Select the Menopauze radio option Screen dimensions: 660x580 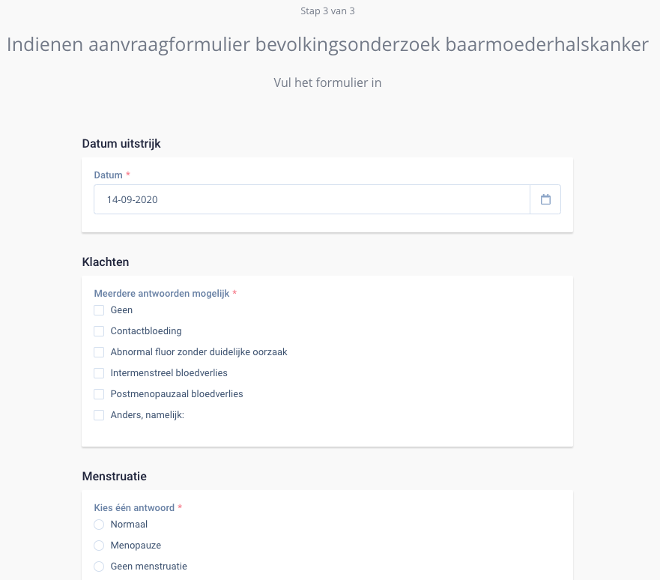[99, 545]
